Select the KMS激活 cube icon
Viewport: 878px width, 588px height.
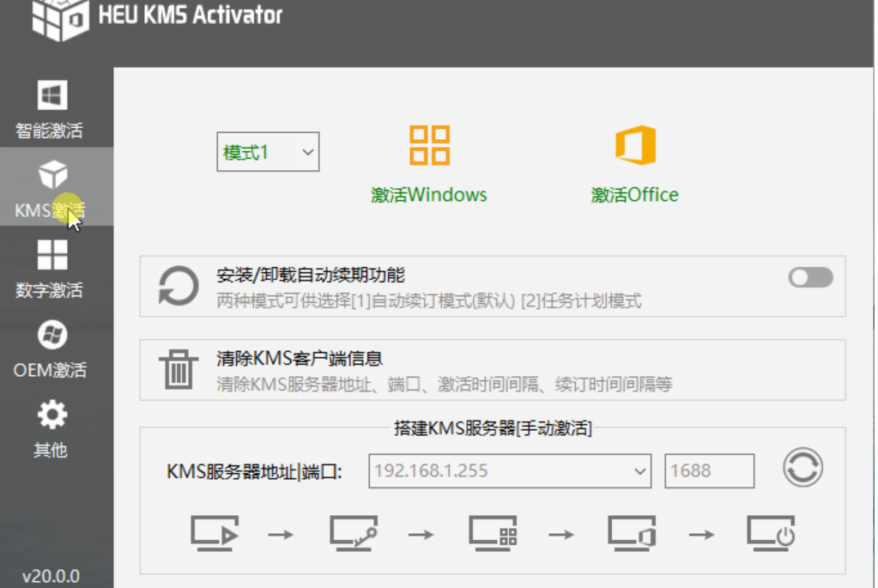53,172
